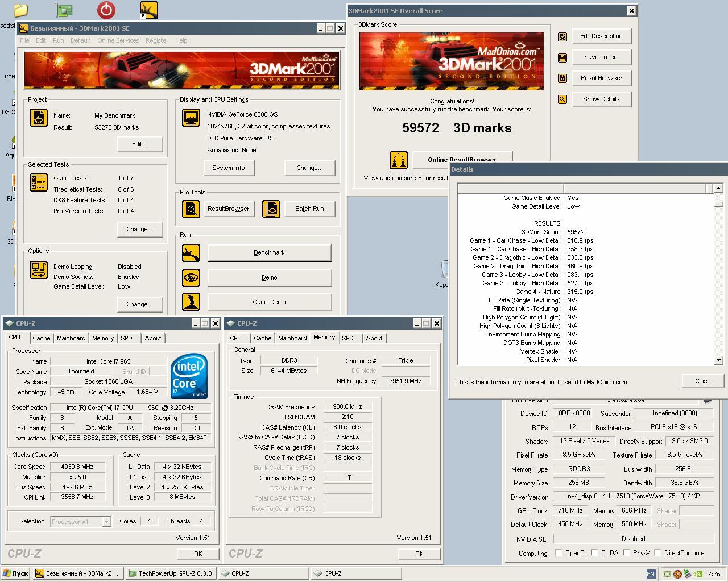Click the System Info button
This screenshot has height=582, width=728.
coord(229,168)
